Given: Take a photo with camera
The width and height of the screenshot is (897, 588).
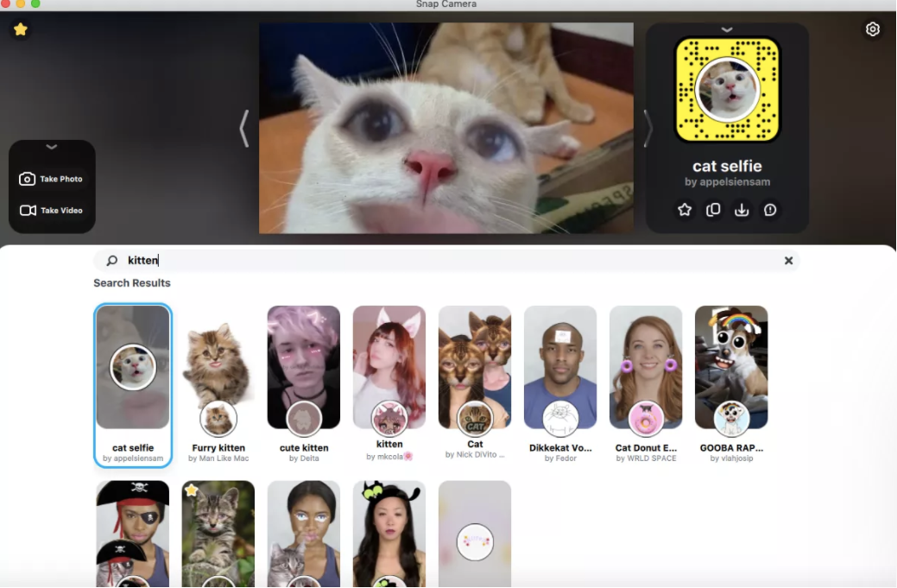Looking at the screenshot, I should [52, 179].
